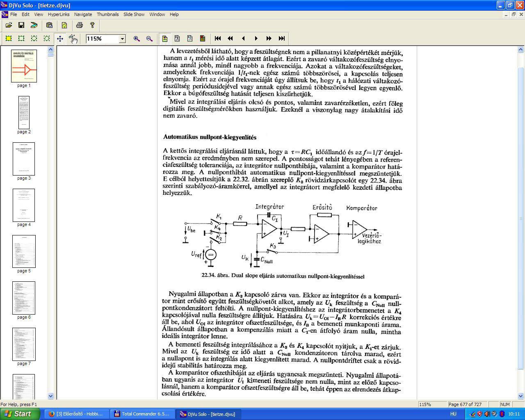Click the thumbnail panel scroll-down arrow
The width and height of the screenshot is (525, 420).
pyautogui.click(x=51, y=396)
